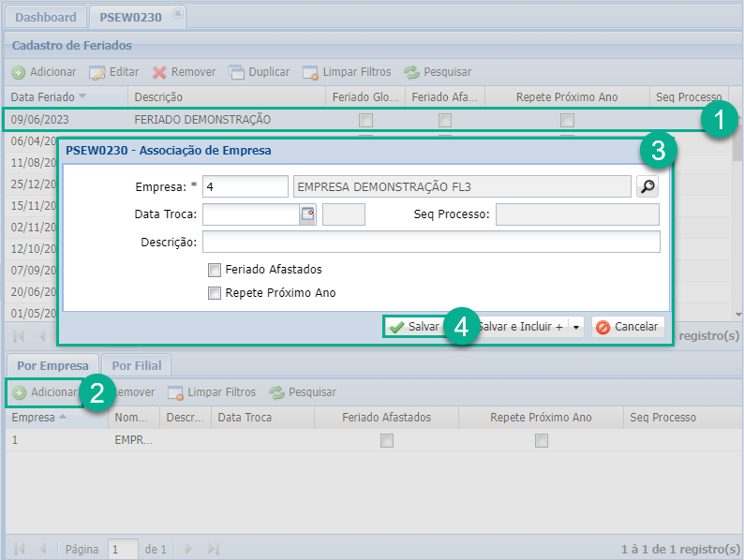Toggle Feriado Afastados checkbox for Empresa 1 row
Viewport: 744px width, 560px height.
click(x=385, y=440)
